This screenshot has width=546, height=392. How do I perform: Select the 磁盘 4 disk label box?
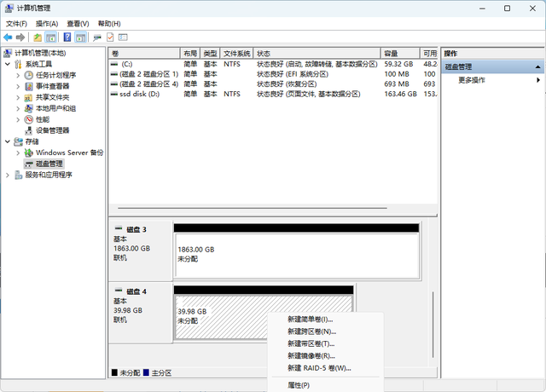click(141, 313)
